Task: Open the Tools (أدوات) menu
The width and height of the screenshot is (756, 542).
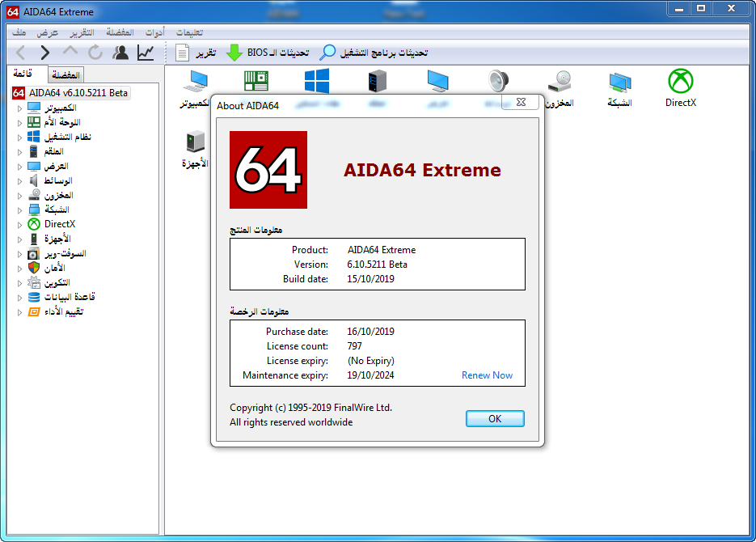Action: click(x=154, y=32)
